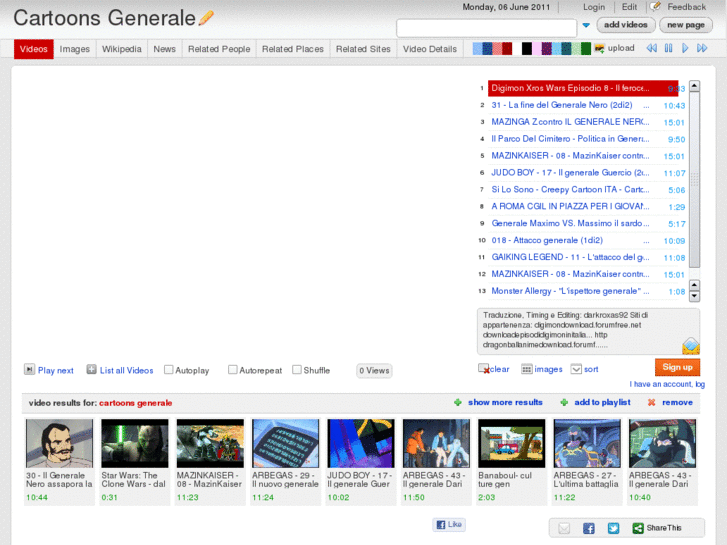Click show more results plus icon

point(458,403)
